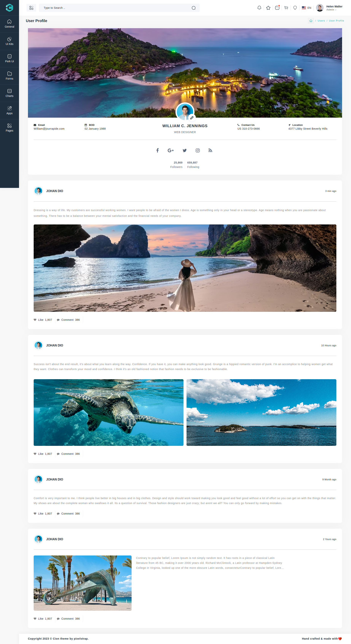Click the Cion logo icon
This screenshot has width=351, height=644.
(x=9, y=8)
